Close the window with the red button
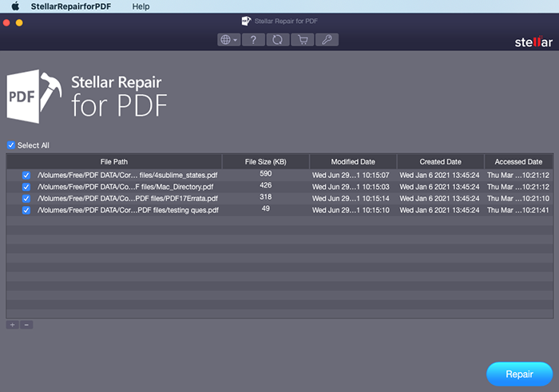The height and width of the screenshot is (392, 559). [x=6, y=23]
